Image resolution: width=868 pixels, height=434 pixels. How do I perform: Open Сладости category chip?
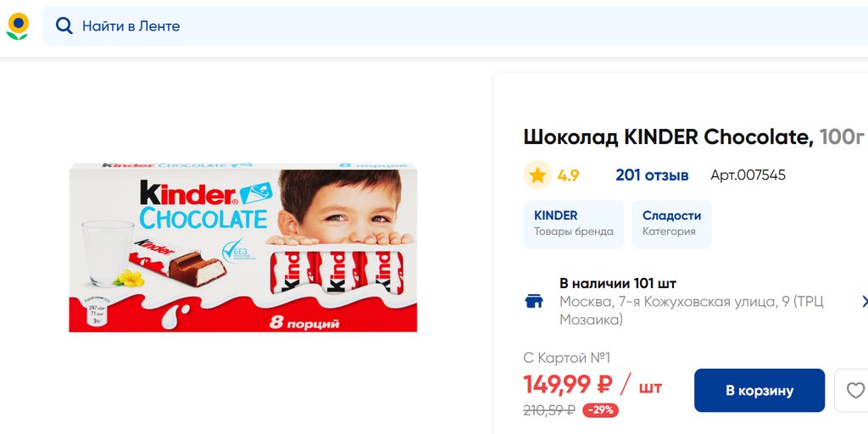click(x=671, y=224)
